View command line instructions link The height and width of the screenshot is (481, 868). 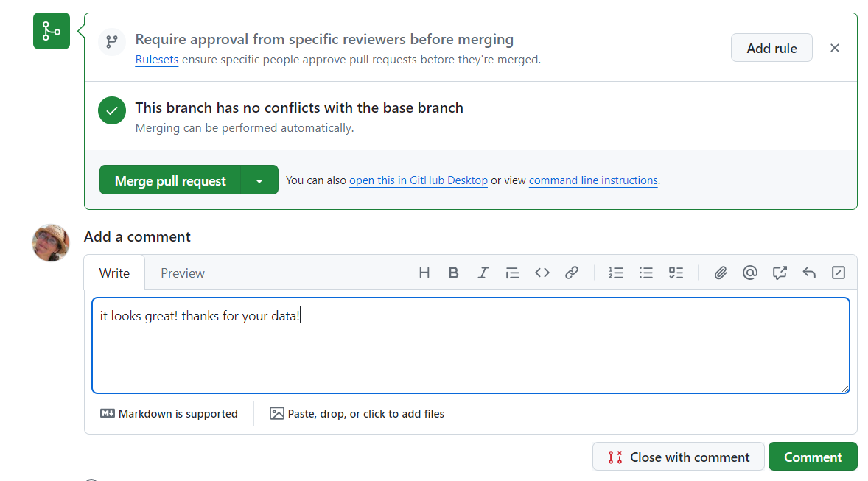click(x=593, y=180)
